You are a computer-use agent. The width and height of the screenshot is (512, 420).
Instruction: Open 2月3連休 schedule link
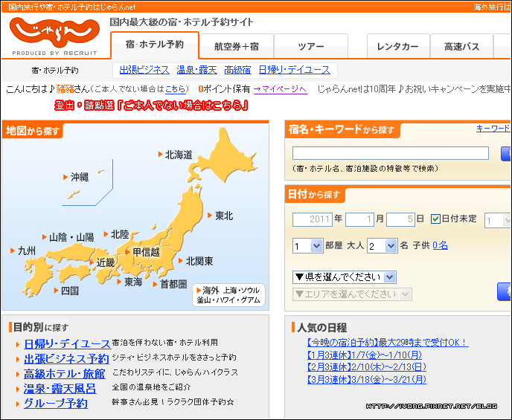click(x=367, y=367)
